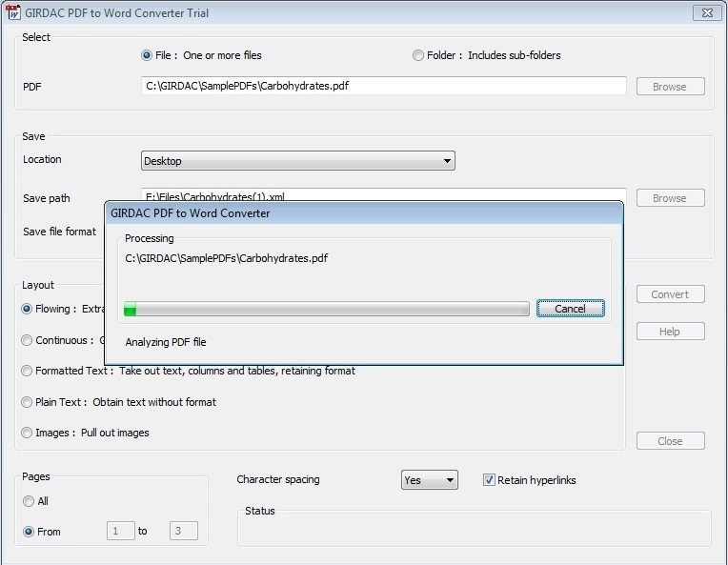Open the Location dropdown showing Desktop
The width and height of the screenshot is (728, 565).
pyautogui.click(x=297, y=161)
